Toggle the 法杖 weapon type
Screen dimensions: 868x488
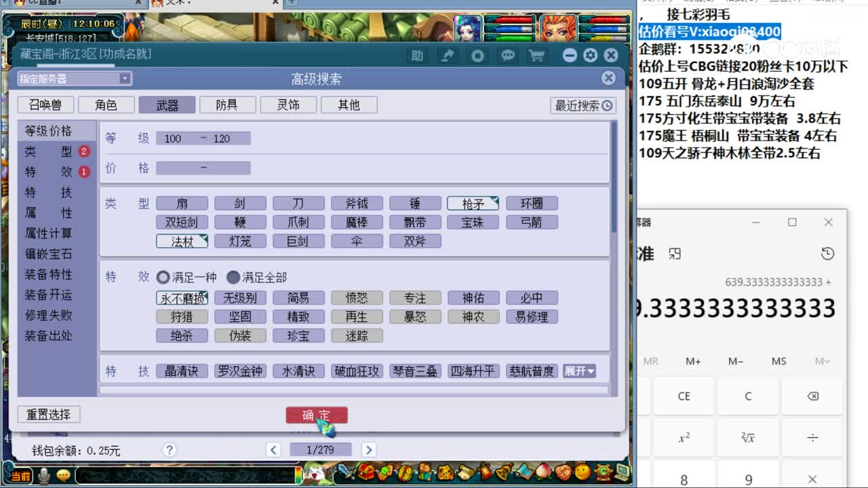(x=182, y=241)
